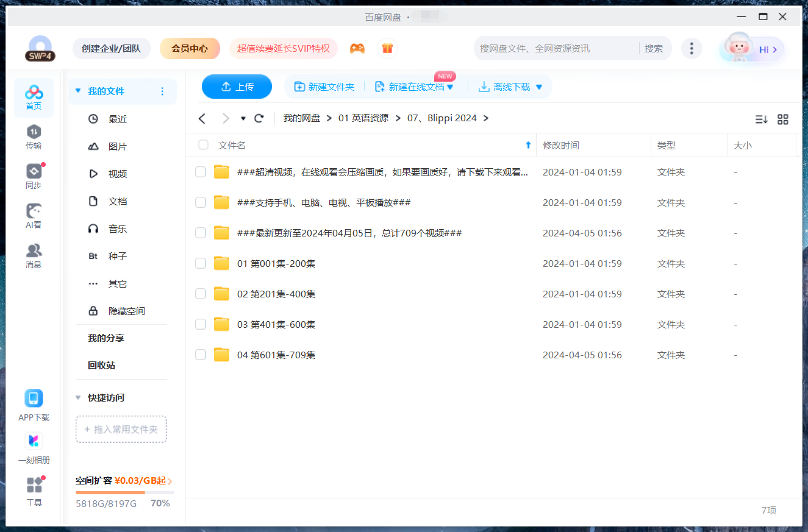Open the AI看 sidebar icon
The image size is (808, 532).
pyautogui.click(x=34, y=216)
